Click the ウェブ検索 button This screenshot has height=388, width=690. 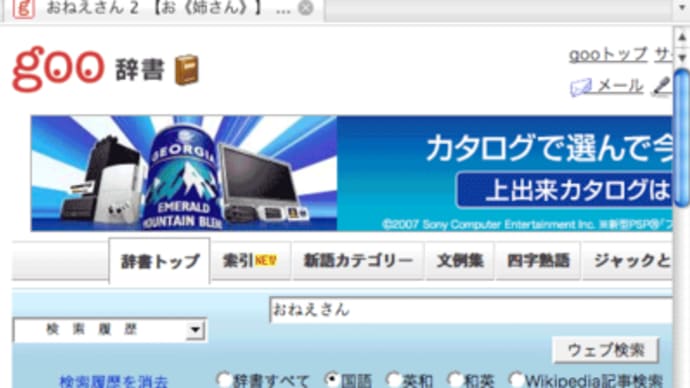pyautogui.click(x=606, y=350)
